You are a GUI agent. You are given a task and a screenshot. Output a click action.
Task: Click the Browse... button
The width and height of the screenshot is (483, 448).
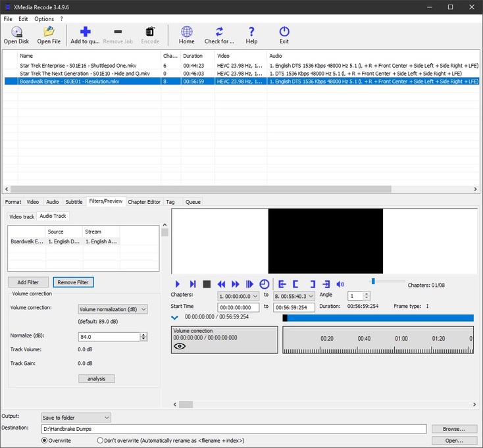454,429
